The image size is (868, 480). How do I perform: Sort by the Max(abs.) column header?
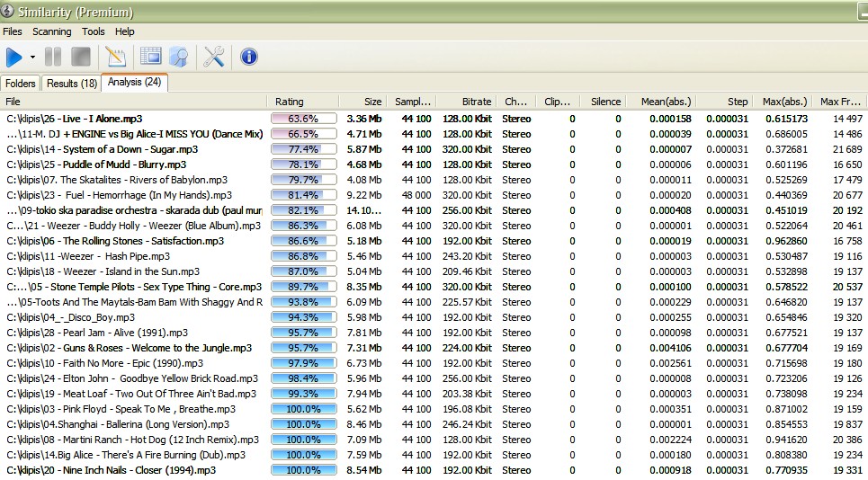783,102
